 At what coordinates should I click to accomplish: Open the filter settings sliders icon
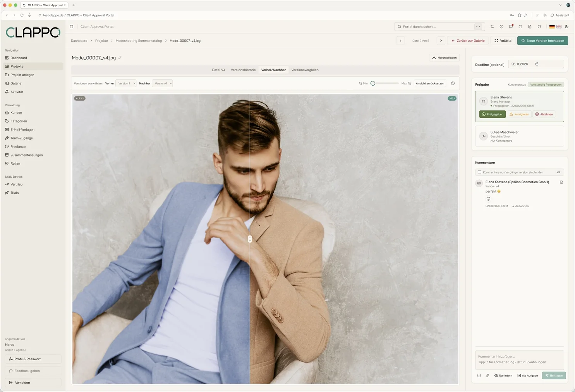(x=492, y=27)
